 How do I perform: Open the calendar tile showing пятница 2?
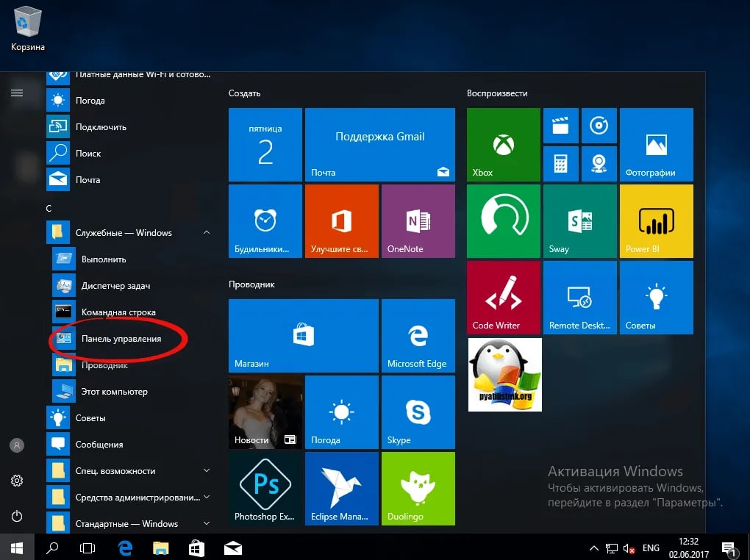tap(265, 145)
